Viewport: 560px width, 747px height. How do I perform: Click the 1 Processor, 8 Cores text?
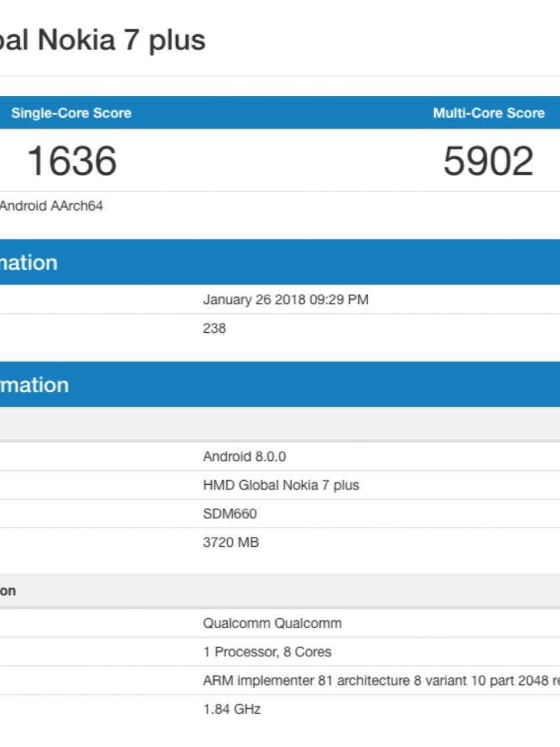pos(267,652)
